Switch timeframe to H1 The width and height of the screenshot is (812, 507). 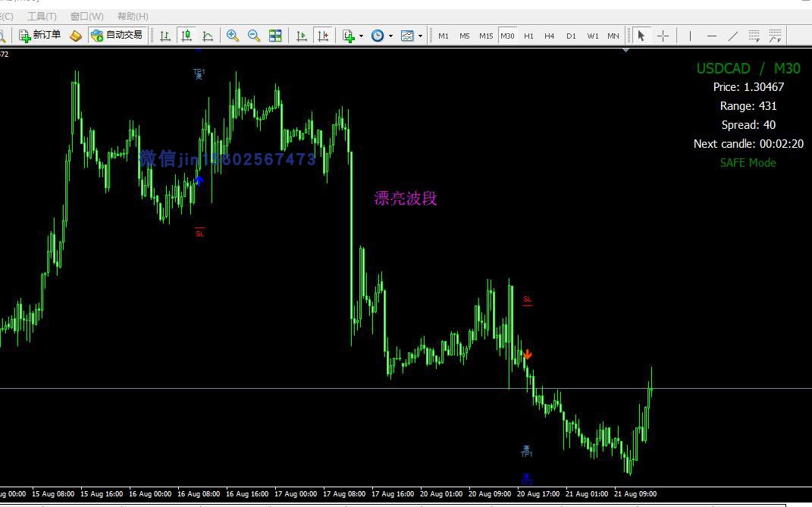point(528,36)
